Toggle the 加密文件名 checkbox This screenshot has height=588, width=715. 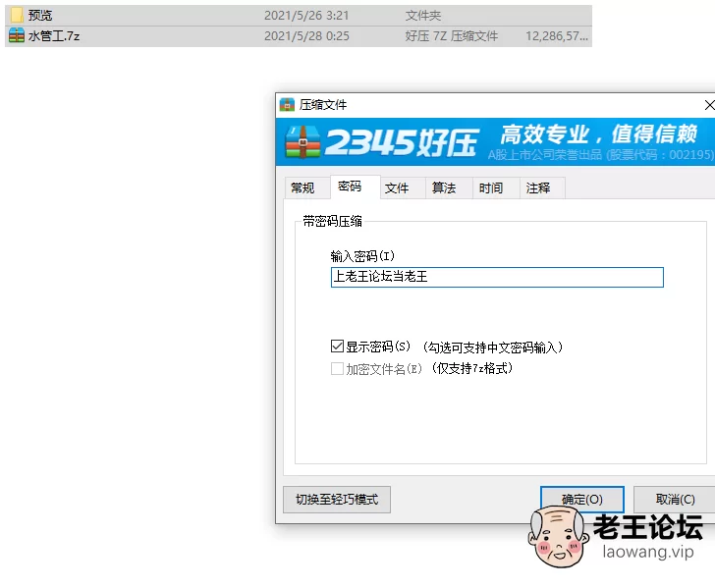(x=338, y=369)
